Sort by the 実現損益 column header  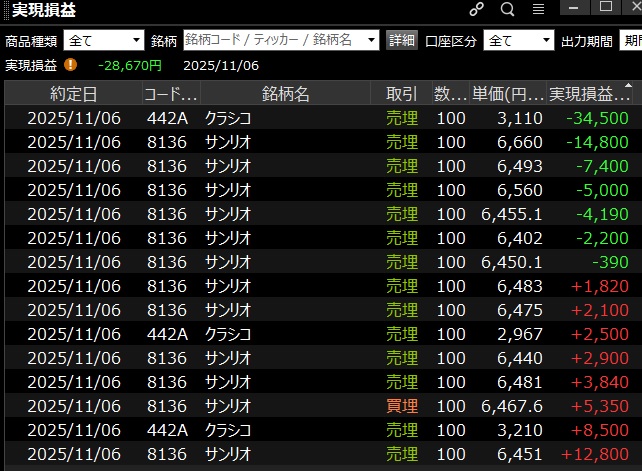(x=590, y=94)
